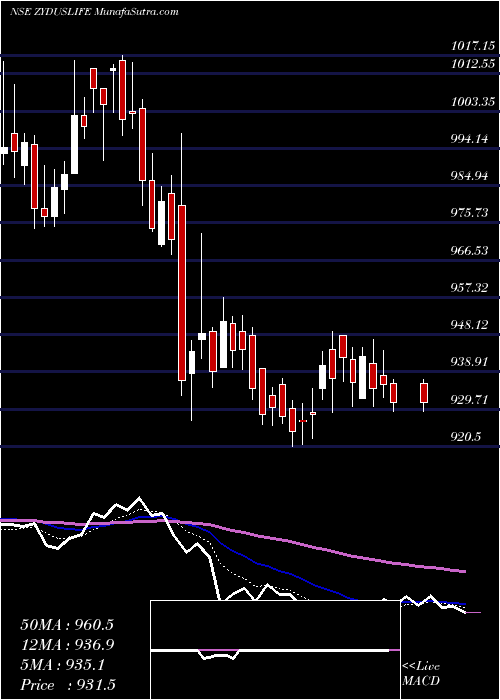This screenshot has width=500, height=700.
Task: Click the NSE ZYDUSLIFE MunafaSutra.com title text
Action: coord(94,11)
